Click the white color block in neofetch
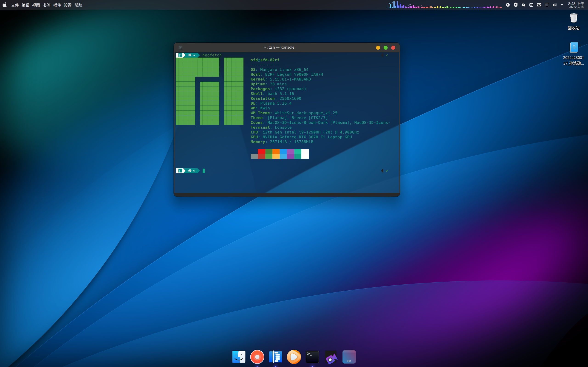588x367 pixels. pyautogui.click(x=305, y=154)
